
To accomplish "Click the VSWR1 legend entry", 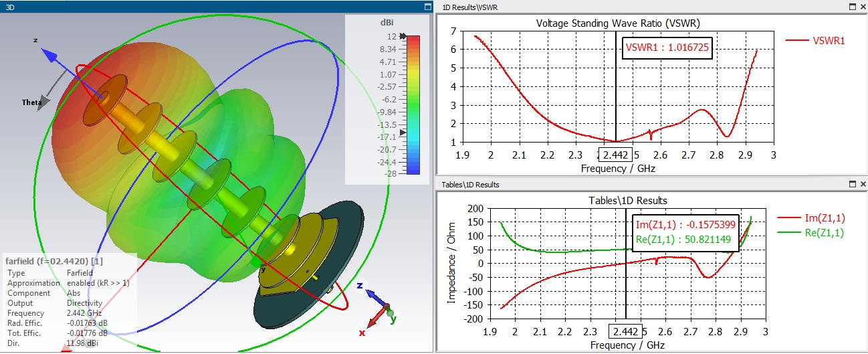I will [816, 40].
